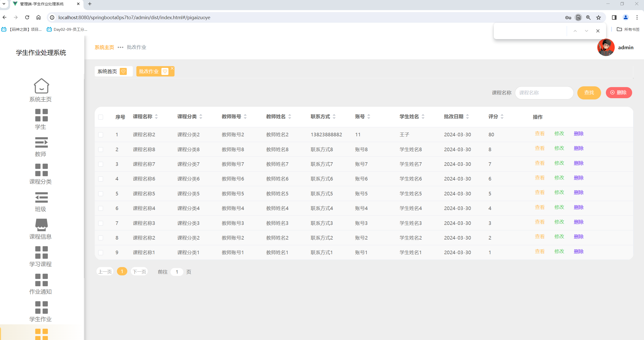The width and height of the screenshot is (644, 340).
Task: Open the 作业通知 sidebar icon
Action: 41,280
